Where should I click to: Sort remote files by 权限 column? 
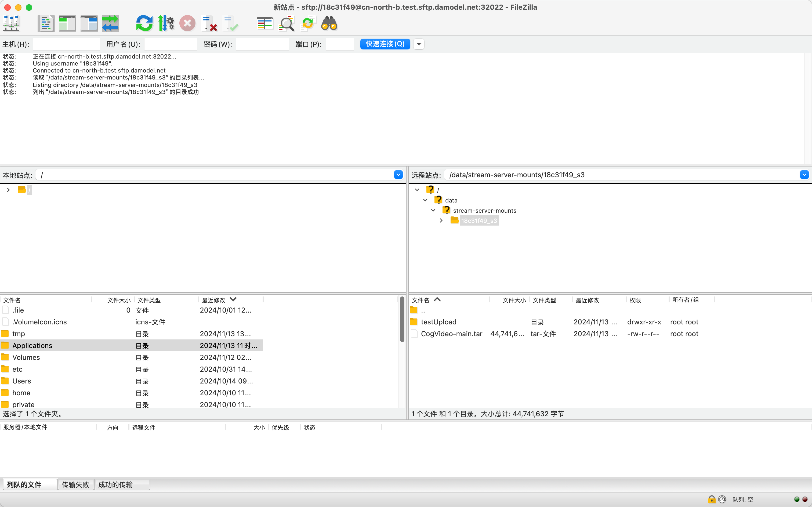pyautogui.click(x=647, y=300)
